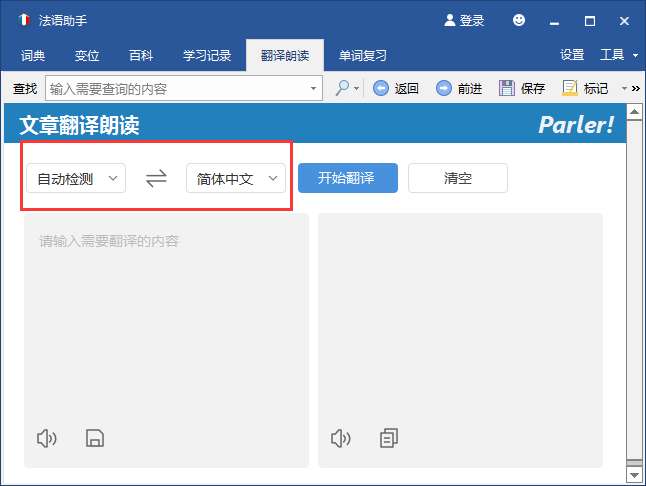This screenshot has width=646, height=486.
Task: Go to the 学习记录 tab
Action: point(207,55)
